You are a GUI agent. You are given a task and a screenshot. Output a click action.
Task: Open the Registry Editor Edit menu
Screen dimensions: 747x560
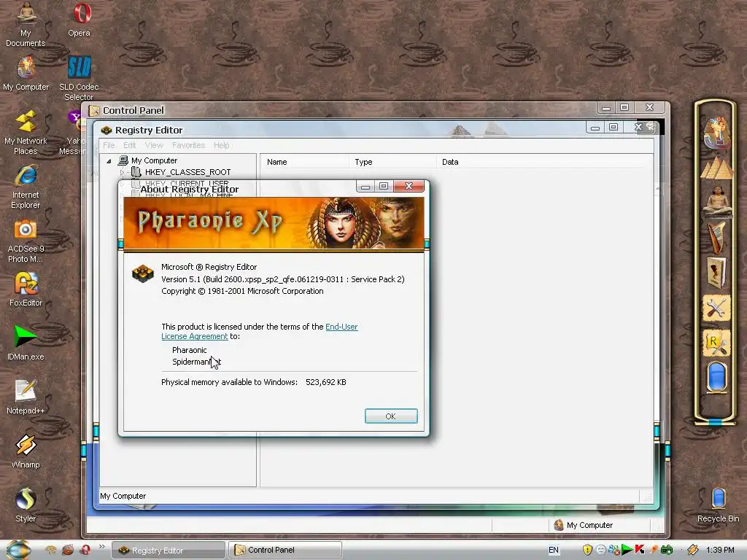coord(130,145)
